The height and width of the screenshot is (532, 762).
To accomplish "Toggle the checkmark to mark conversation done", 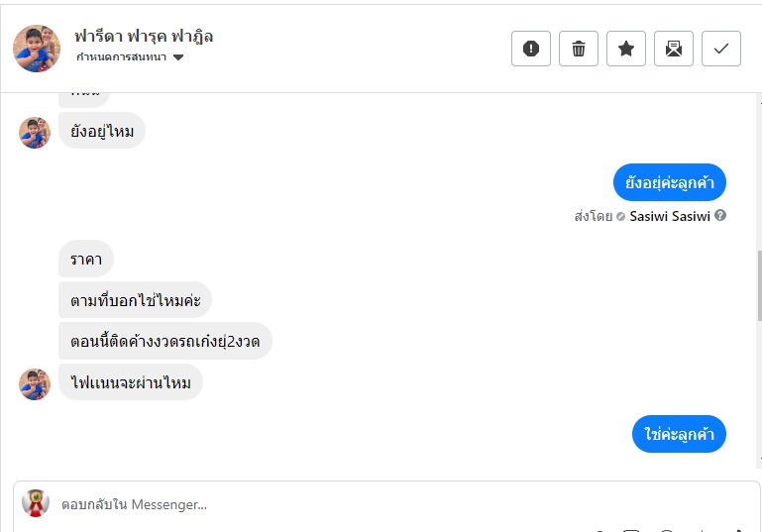I will [721, 49].
